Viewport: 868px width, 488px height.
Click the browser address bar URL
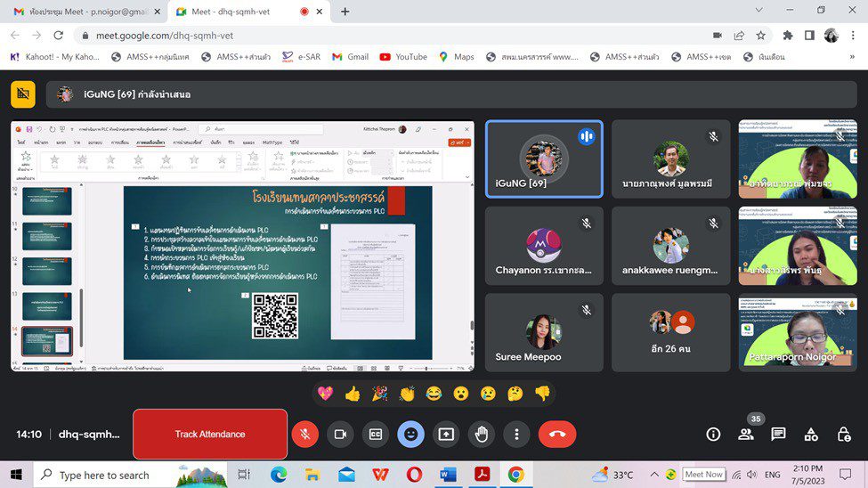165,36
